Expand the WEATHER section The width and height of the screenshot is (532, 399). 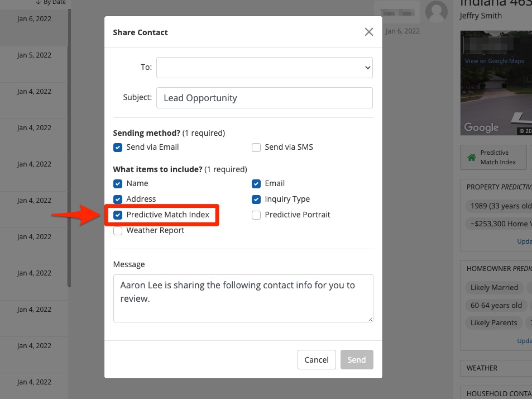coord(482,368)
